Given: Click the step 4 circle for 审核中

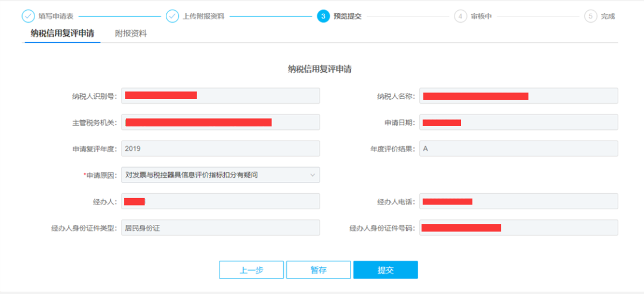Looking at the screenshot, I should (x=460, y=17).
